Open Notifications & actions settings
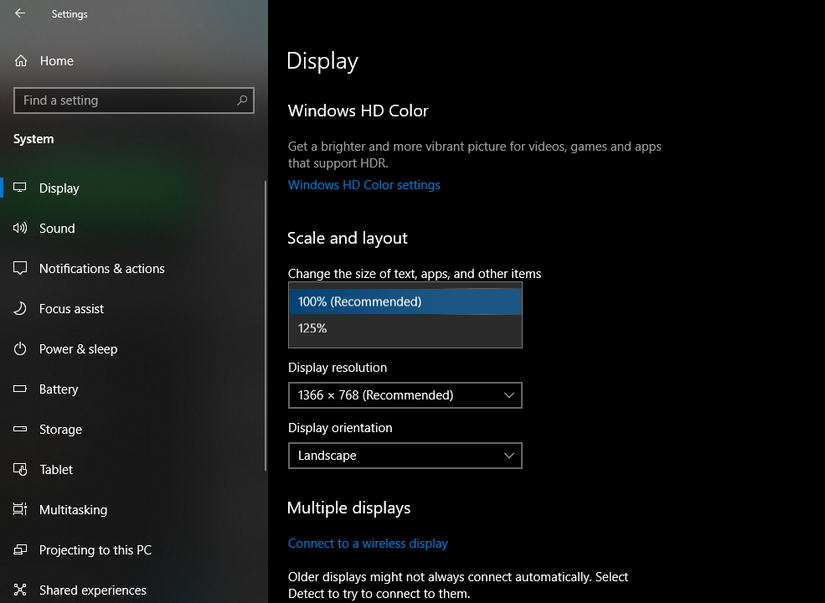Screen dimensions: 825x603 [21, 268]
